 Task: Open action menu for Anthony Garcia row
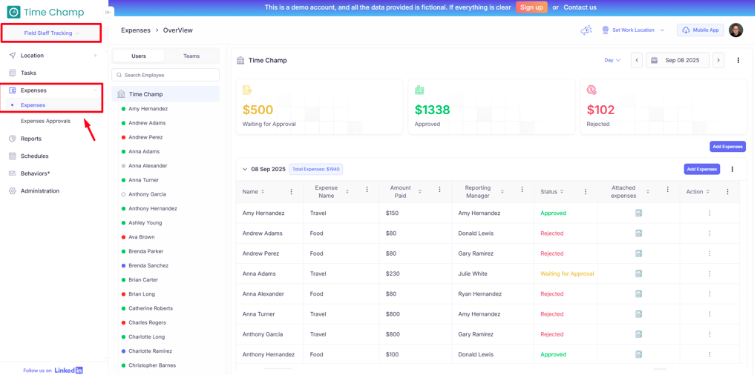pyautogui.click(x=709, y=334)
